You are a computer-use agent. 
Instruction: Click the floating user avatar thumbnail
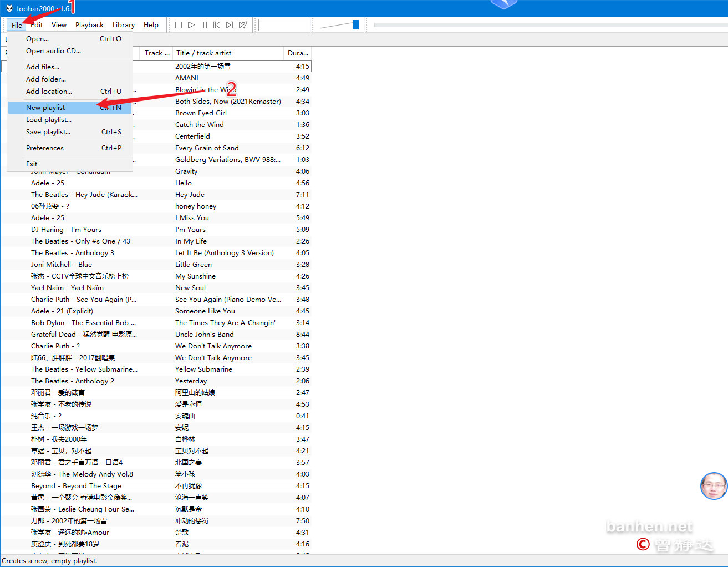(x=714, y=486)
